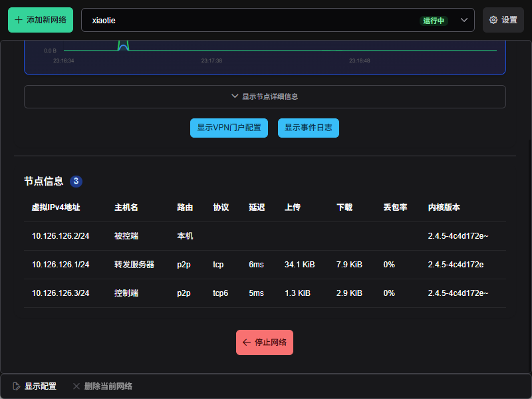Click the 虚拟IPv4地址 column header

click(56, 207)
